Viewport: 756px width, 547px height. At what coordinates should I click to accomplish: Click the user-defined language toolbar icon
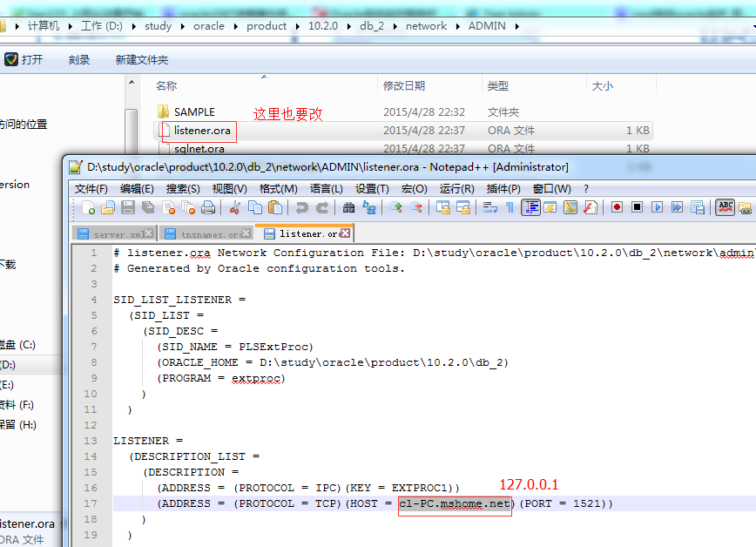click(550, 207)
